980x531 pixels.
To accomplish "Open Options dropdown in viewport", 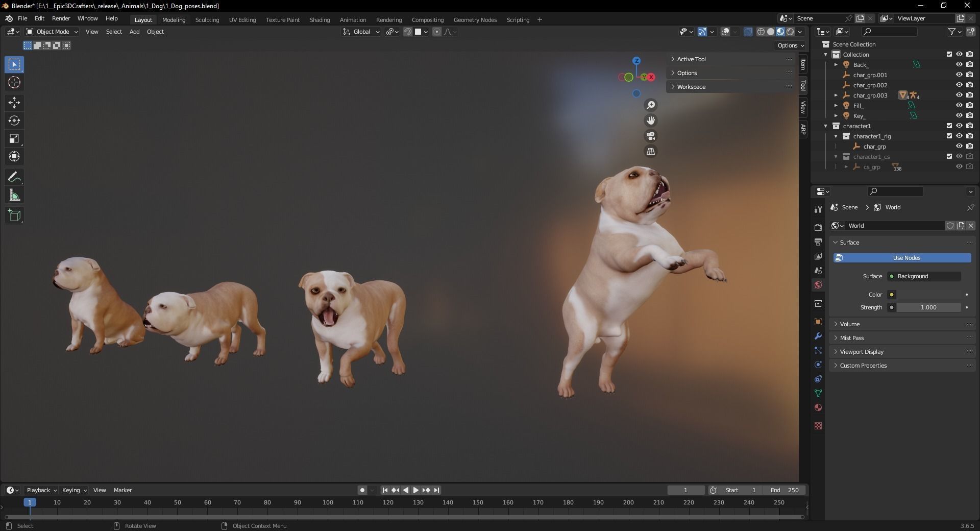I will [x=790, y=45].
